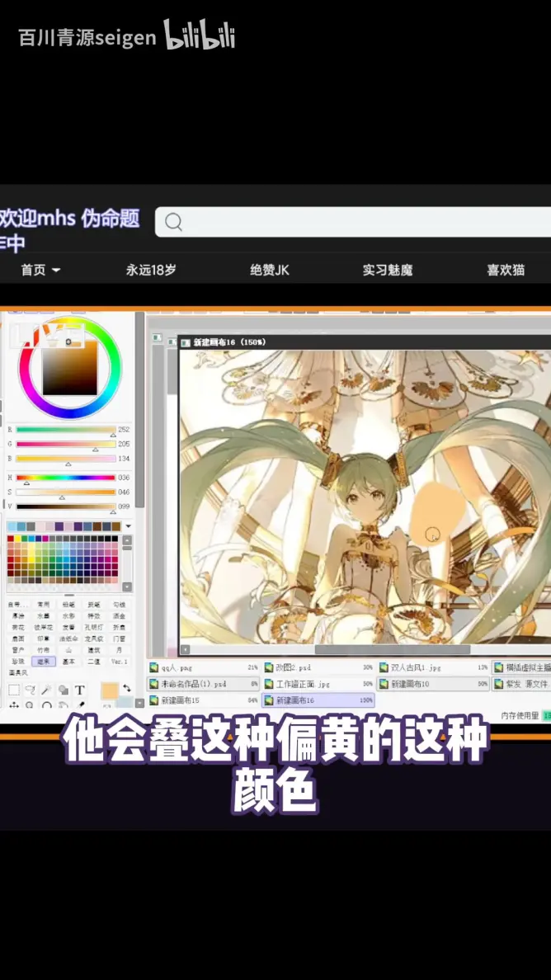Image resolution: width=551 pixels, height=980 pixels.
Task: Switch to the 新建画布10 document
Action: coord(433,684)
